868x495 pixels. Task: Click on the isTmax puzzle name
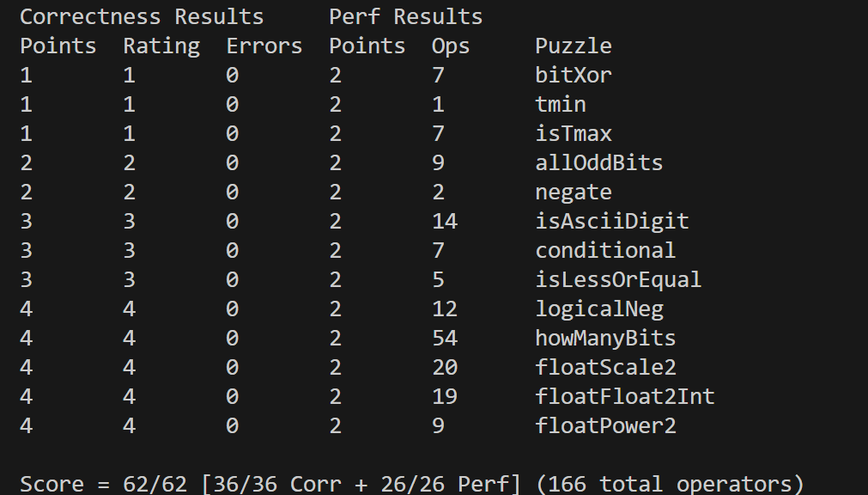[574, 133]
